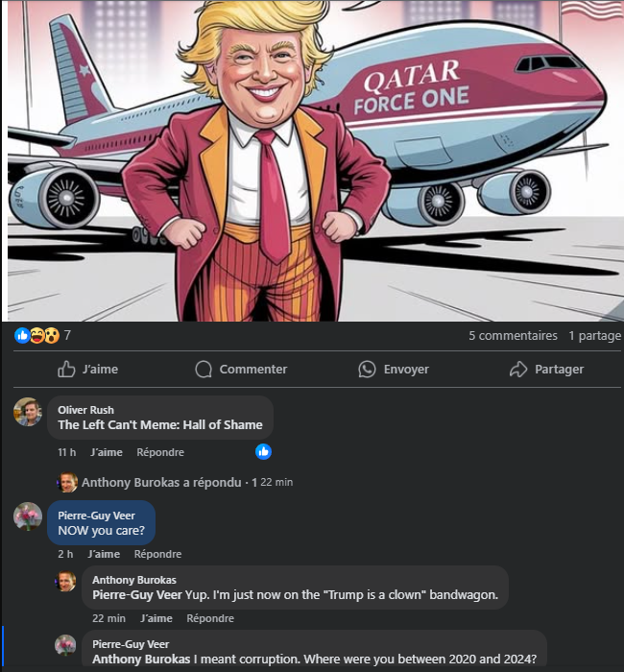Viewport: 624px width, 672px height.
Task: Show the 5 commentaires list
Action: pyautogui.click(x=513, y=336)
